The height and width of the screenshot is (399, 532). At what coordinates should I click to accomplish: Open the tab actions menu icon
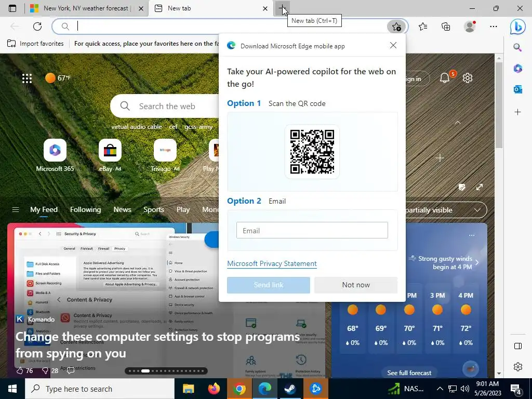(x=12, y=8)
